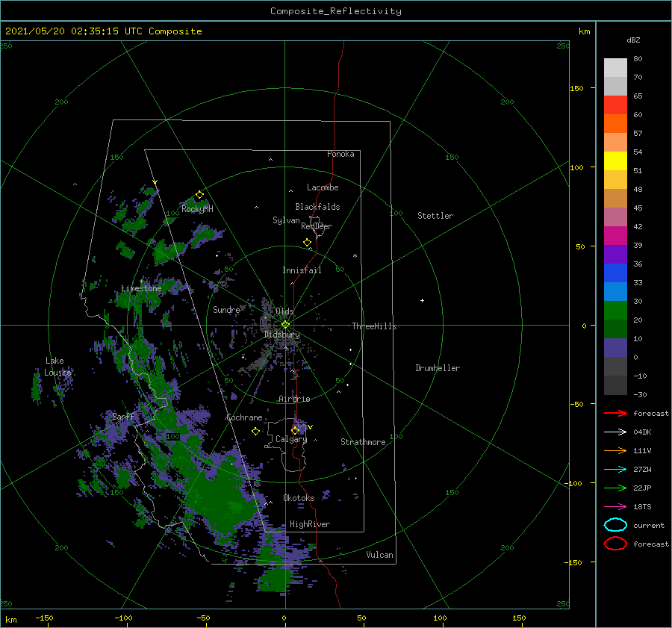Select the light blue 30-33 dBZ swatch
Image resolution: width=672 pixels, height=628 pixels.
[615, 291]
